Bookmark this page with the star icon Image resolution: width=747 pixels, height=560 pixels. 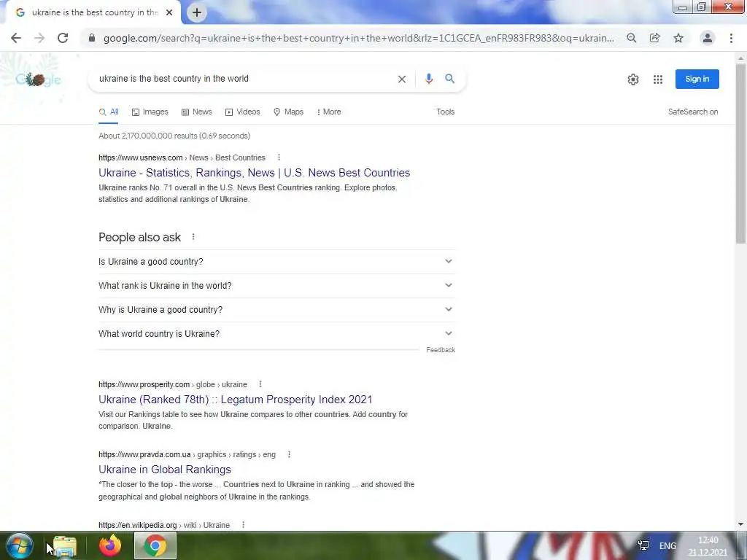click(678, 38)
